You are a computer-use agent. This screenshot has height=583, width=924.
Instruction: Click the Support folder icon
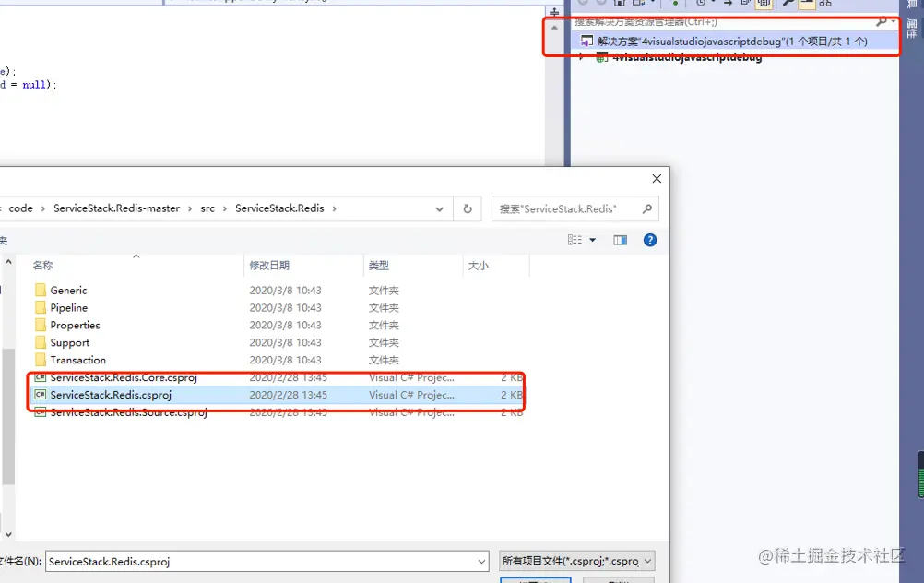tap(40, 342)
